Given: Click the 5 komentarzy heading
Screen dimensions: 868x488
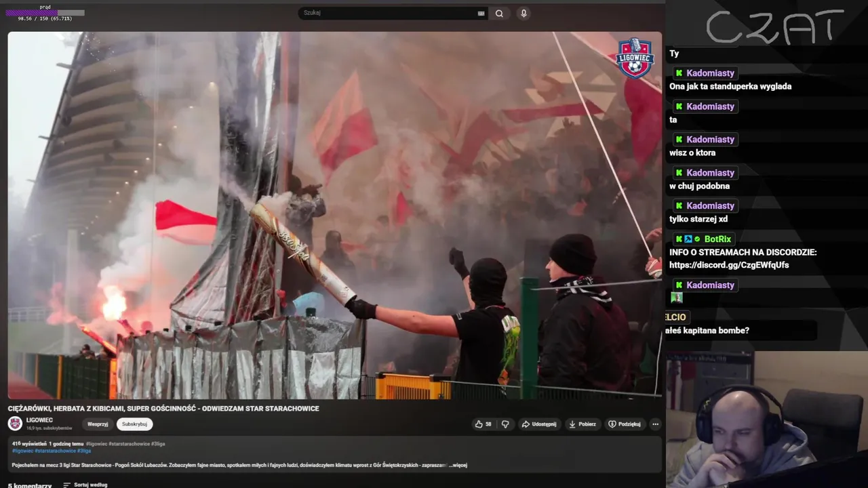Looking at the screenshot, I should pos(30,485).
